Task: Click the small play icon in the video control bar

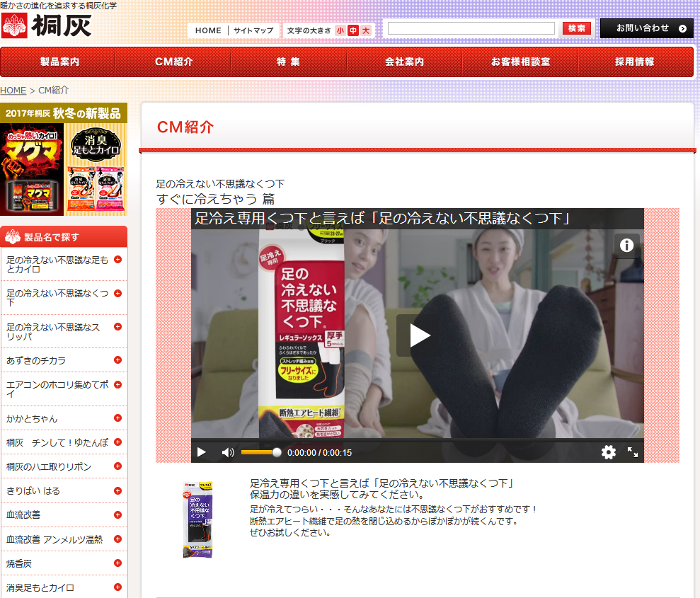Action: [x=201, y=452]
